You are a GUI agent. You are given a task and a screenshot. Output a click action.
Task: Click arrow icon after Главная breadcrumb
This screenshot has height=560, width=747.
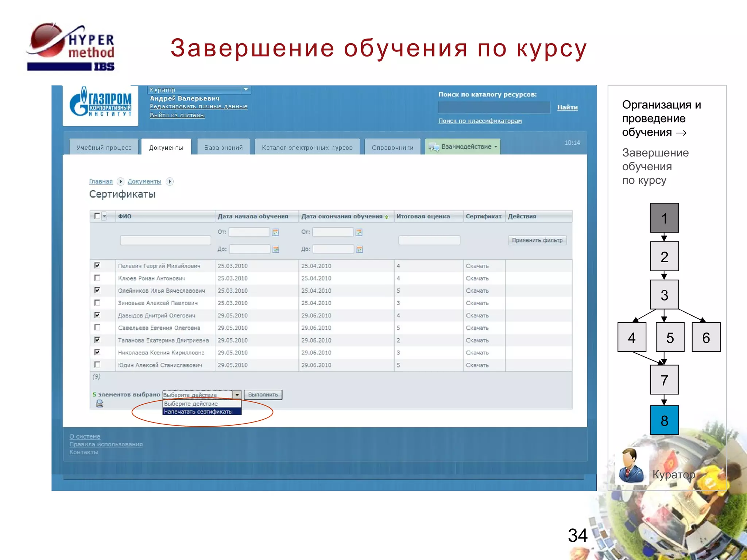pyautogui.click(x=120, y=182)
